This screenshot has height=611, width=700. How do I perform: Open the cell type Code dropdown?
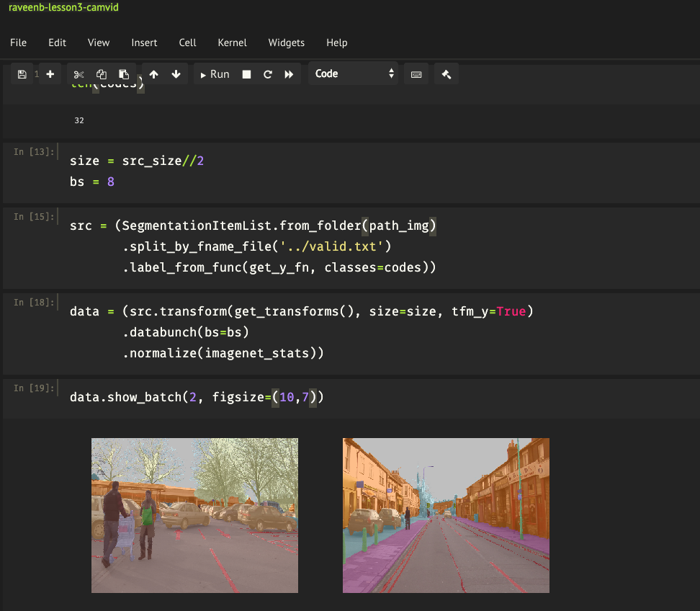(x=353, y=73)
